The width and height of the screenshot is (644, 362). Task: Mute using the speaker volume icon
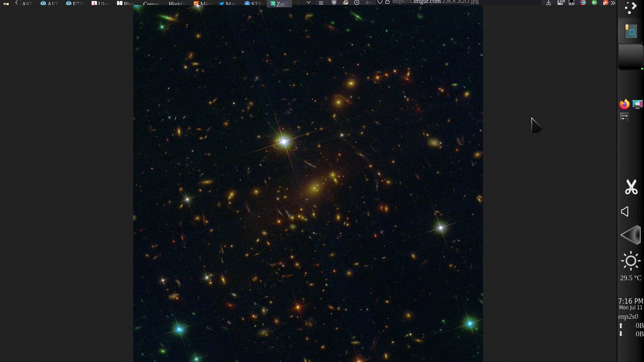[625, 211]
